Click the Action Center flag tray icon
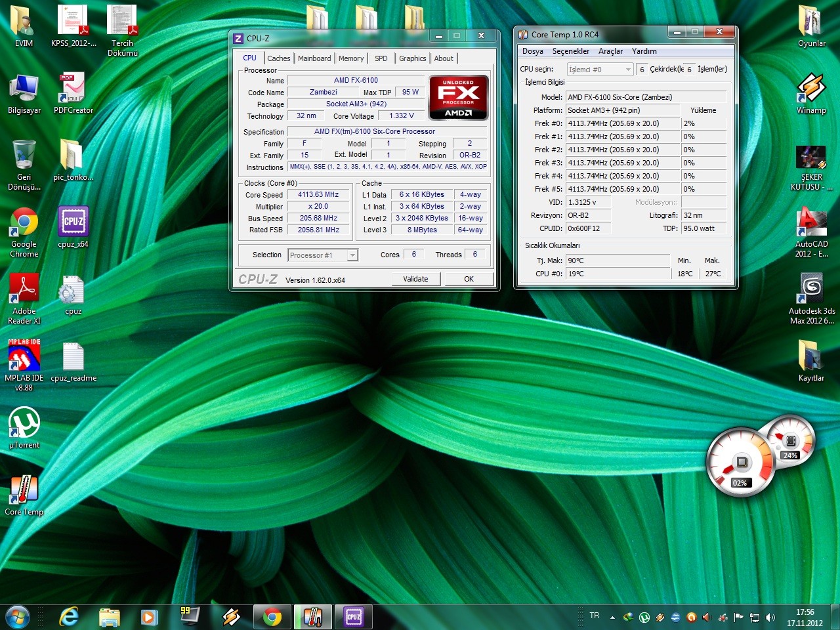Image resolution: width=840 pixels, height=630 pixels. 739,618
